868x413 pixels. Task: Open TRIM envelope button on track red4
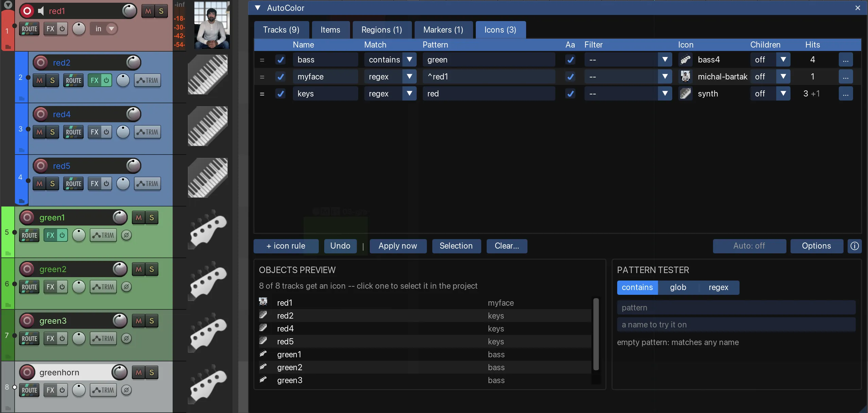click(147, 132)
